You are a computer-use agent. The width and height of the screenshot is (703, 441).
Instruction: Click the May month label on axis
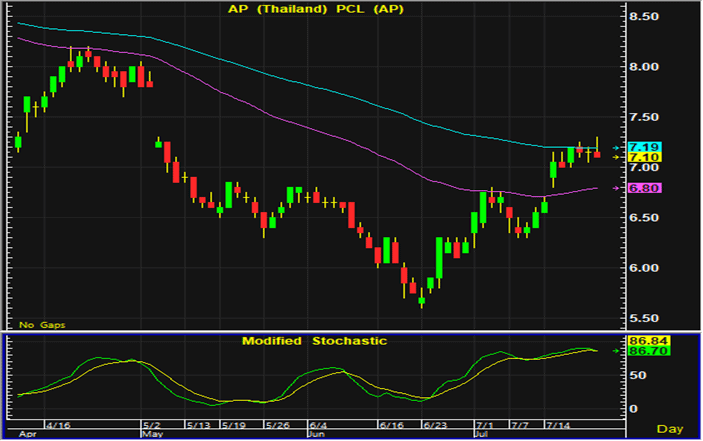[152, 436]
